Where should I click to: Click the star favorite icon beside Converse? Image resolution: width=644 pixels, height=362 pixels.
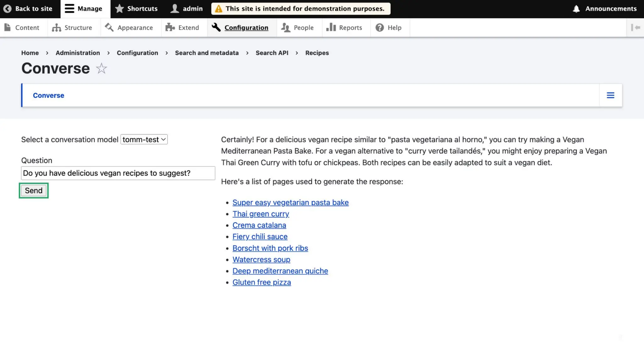pos(101,69)
